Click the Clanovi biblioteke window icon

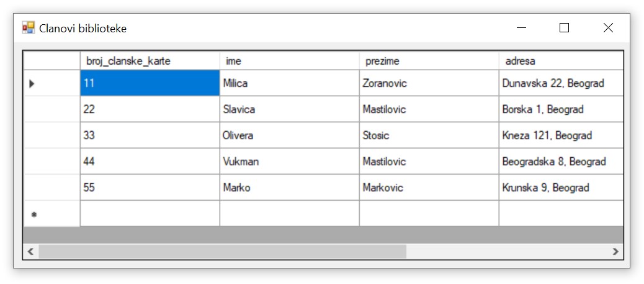coord(29,28)
